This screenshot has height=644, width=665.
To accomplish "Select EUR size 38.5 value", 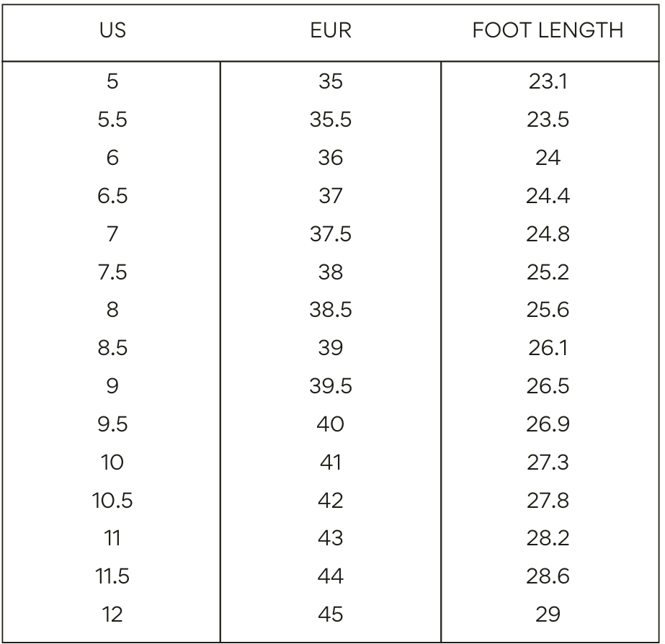I will (x=331, y=310).
